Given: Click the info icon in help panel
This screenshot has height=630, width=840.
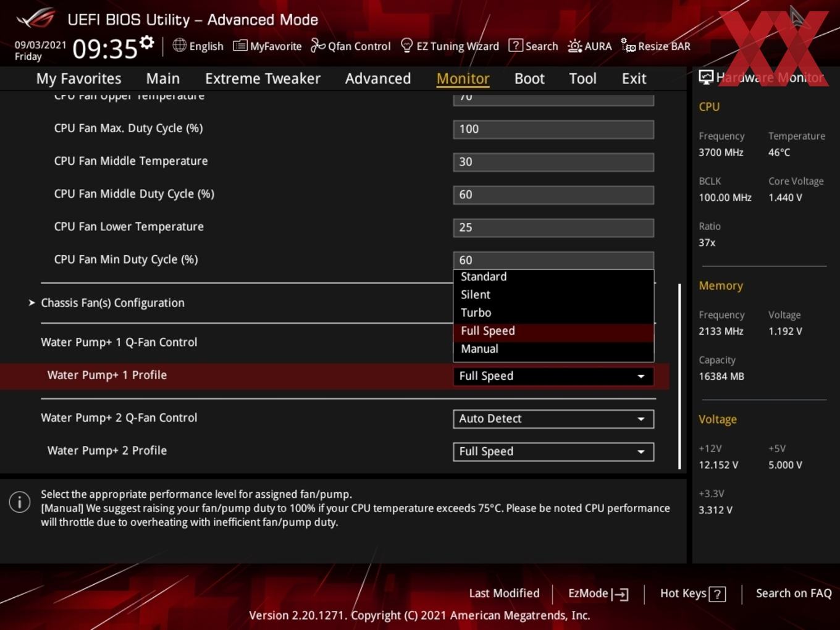Looking at the screenshot, I should (x=20, y=502).
